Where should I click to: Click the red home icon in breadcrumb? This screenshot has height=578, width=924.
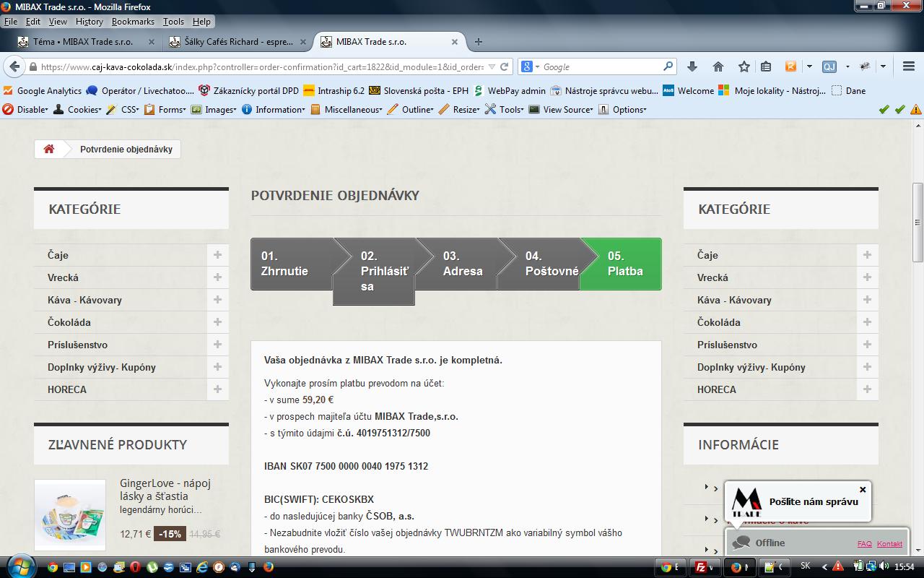pyautogui.click(x=49, y=150)
